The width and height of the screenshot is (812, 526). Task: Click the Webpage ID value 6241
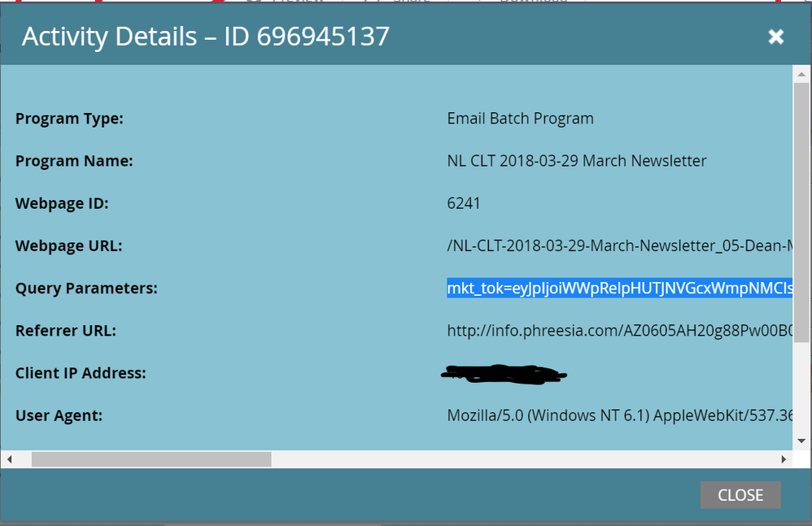tap(464, 203)
